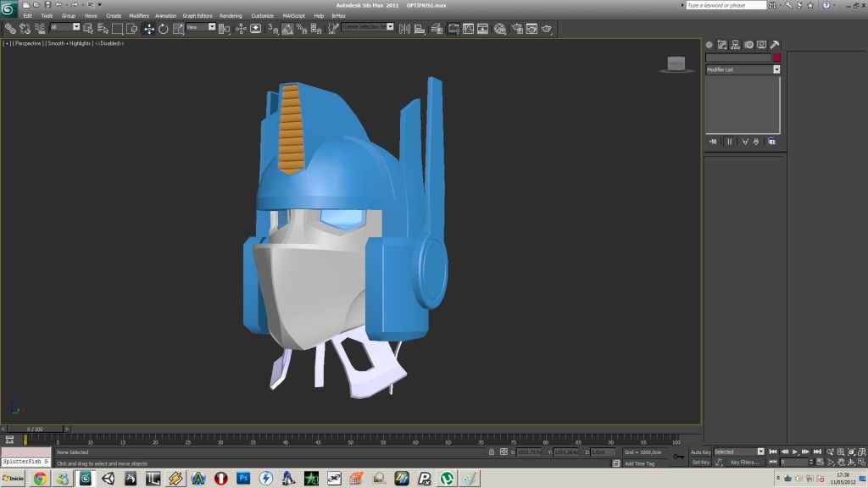This screenshot has height=488, width=868.
Task: Click the Smooth + Highlights shading label
Action: tap(70, 43)
